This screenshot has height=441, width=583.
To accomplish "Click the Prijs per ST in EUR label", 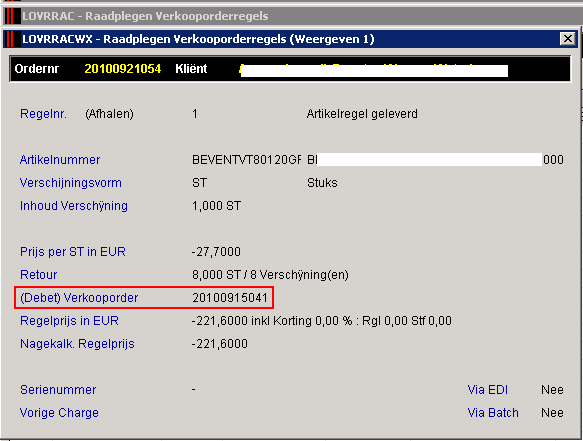I will click(x=73, y=252).
